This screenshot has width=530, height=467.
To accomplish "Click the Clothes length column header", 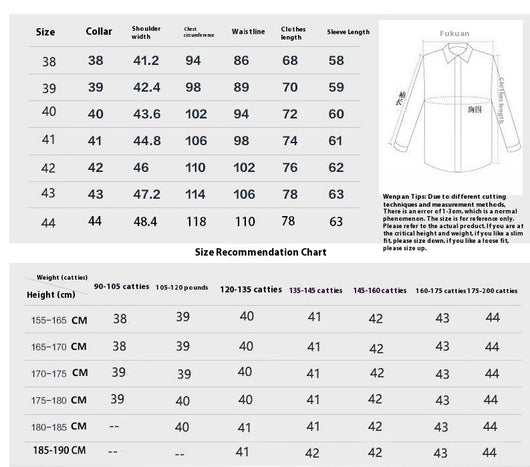I will (x=293, y=33).
